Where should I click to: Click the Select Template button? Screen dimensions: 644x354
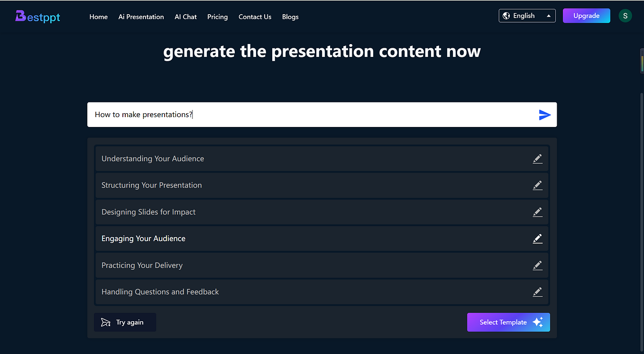pyautogui.click(x=503, y=322)
